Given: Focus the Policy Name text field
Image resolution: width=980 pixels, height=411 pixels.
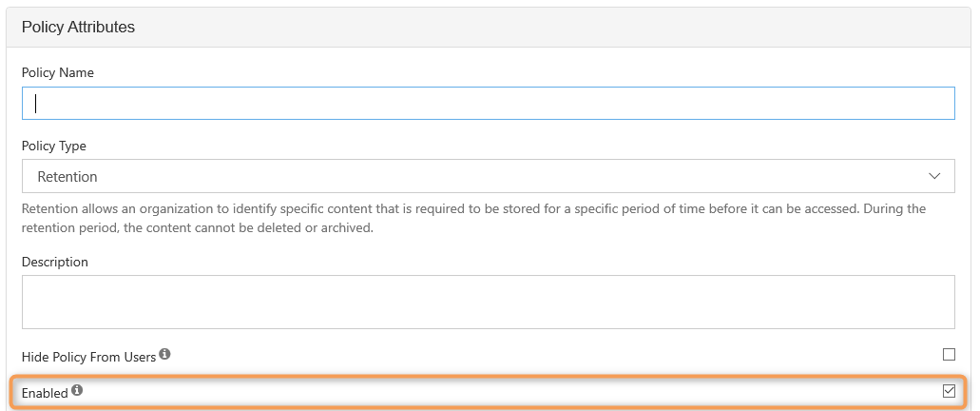Looking at the screenshot, I should [488, 104].
